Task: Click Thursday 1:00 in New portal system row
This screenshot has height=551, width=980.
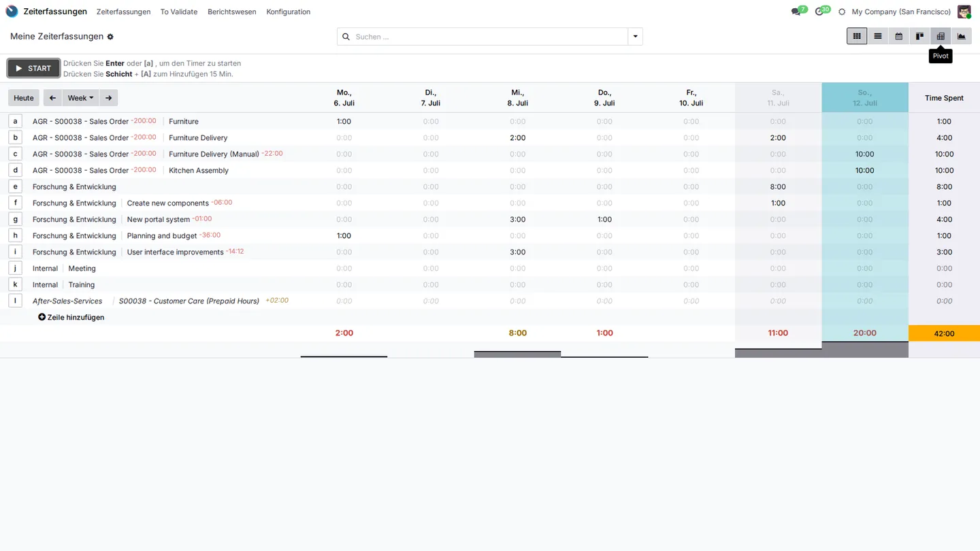Action: point(604,220)
